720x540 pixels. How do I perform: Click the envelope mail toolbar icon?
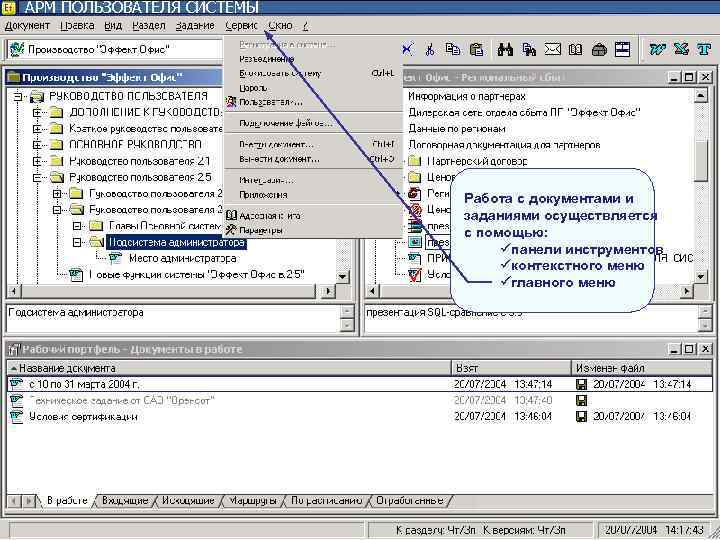pyautogui.click(x=552, y=49)
